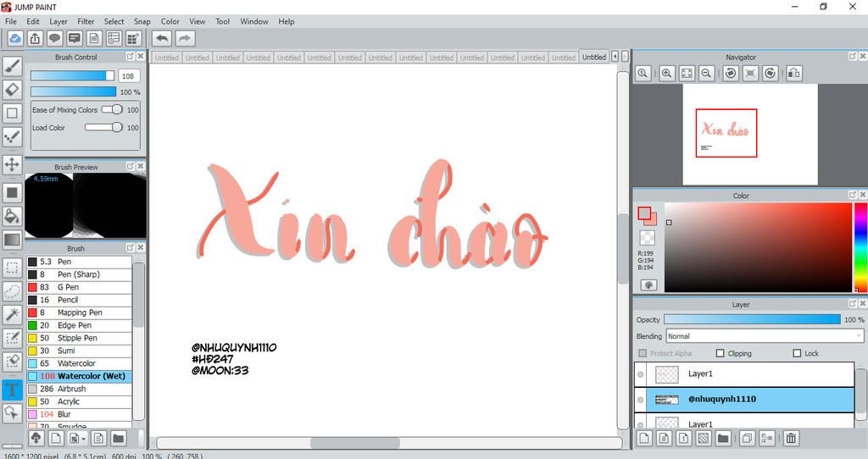Click the Navigator canvas thumbnail

click(x=749, y=135)
